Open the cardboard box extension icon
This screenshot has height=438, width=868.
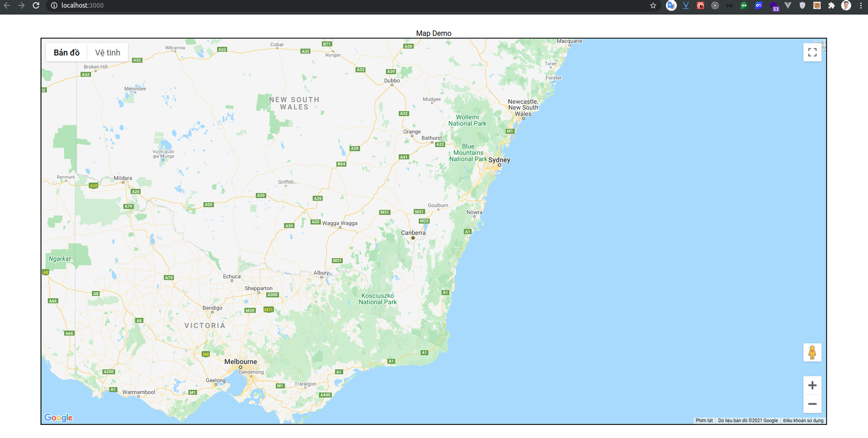[x=817, y=5]
